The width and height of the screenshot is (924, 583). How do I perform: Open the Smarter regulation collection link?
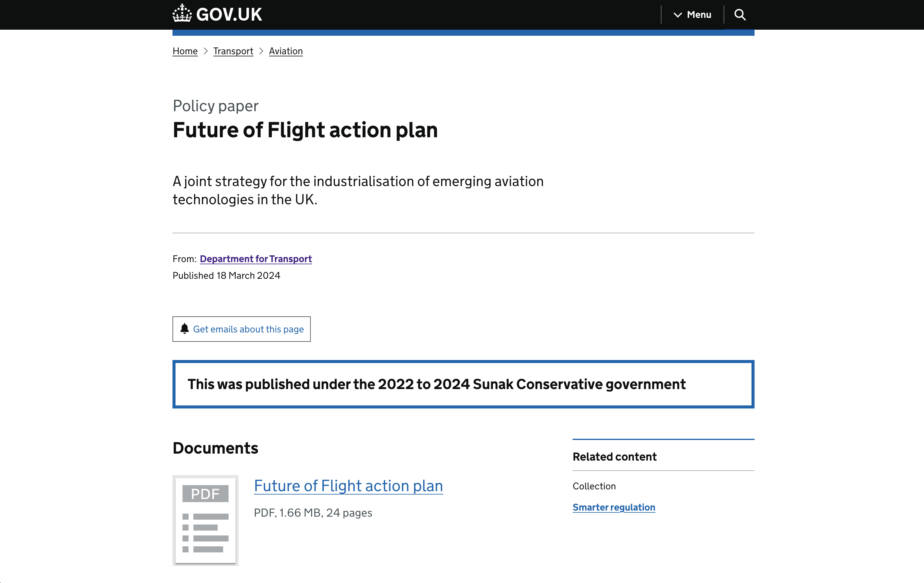click(x=614, y=507)
